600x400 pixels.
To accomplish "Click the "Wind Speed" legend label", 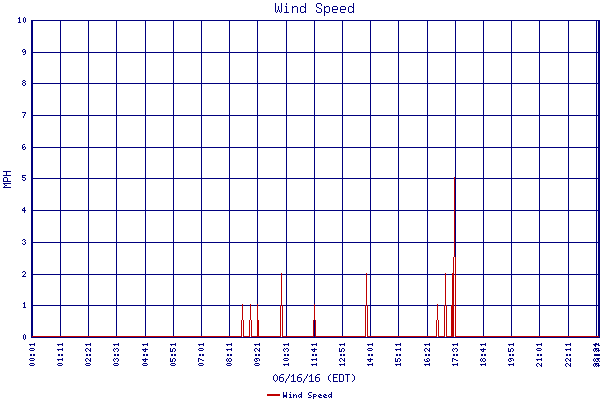I will [x=307, y=395].
